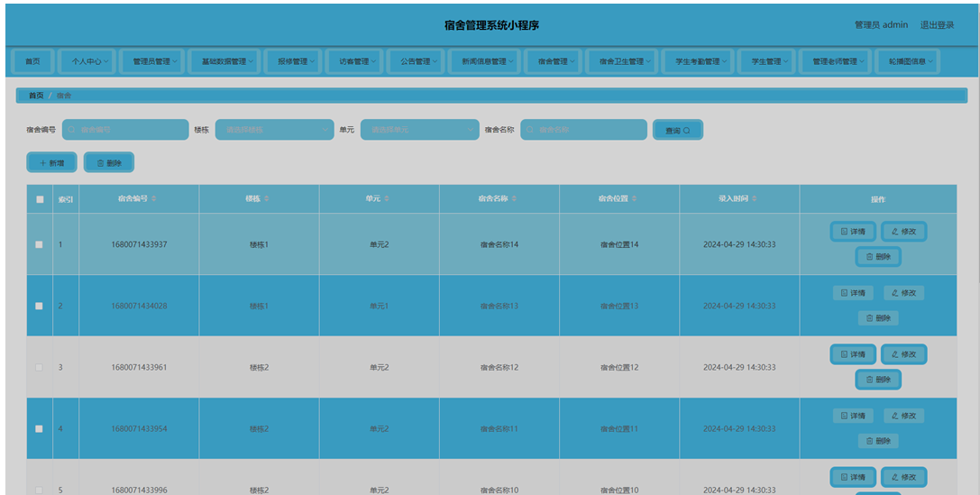Click the batch 删除 trash button above table
Screen dimensions: 980x495
[109, 162]
